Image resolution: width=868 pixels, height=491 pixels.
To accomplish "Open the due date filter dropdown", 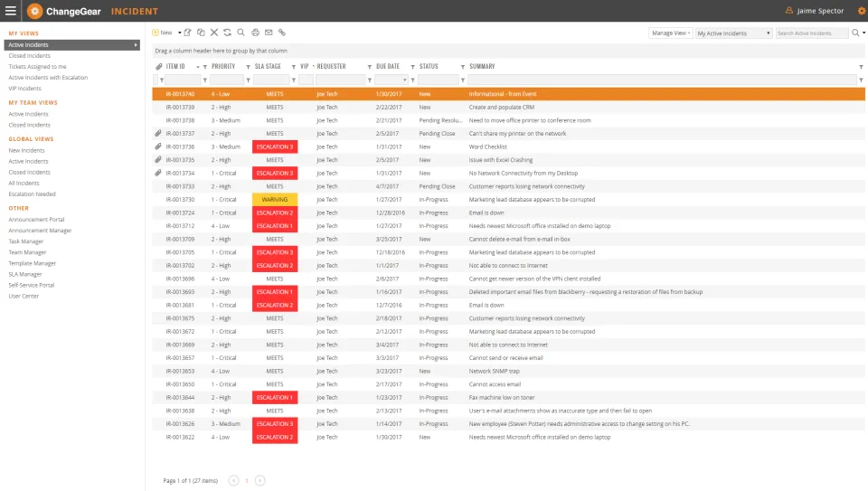I will 405,80.
